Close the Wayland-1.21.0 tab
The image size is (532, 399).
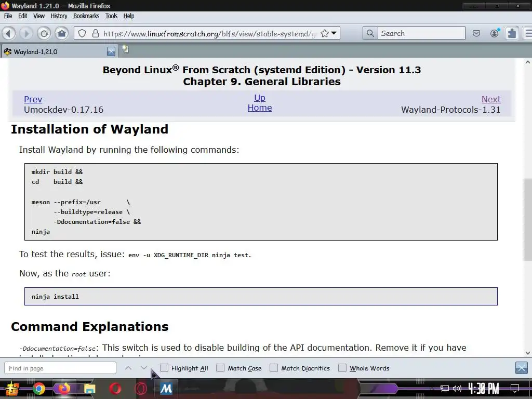[x=111, y=51]
